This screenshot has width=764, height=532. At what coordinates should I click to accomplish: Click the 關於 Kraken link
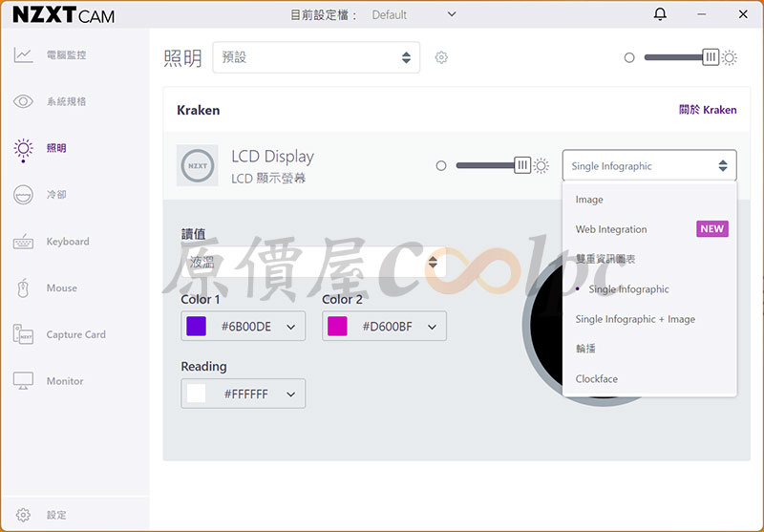707,110
